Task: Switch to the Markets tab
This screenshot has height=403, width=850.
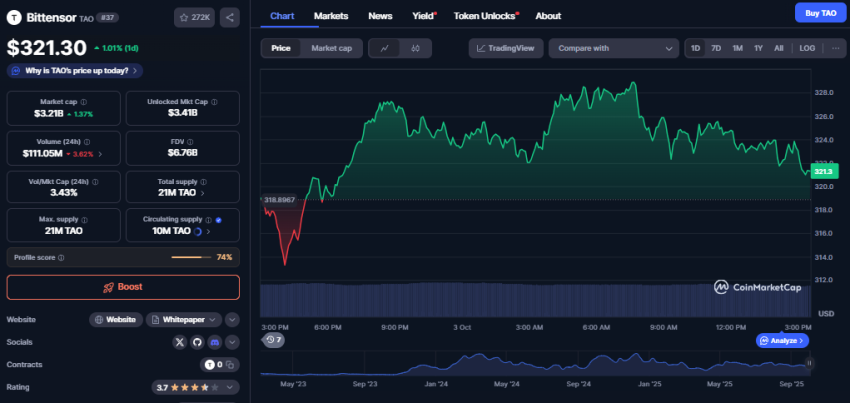Action: 331,16
